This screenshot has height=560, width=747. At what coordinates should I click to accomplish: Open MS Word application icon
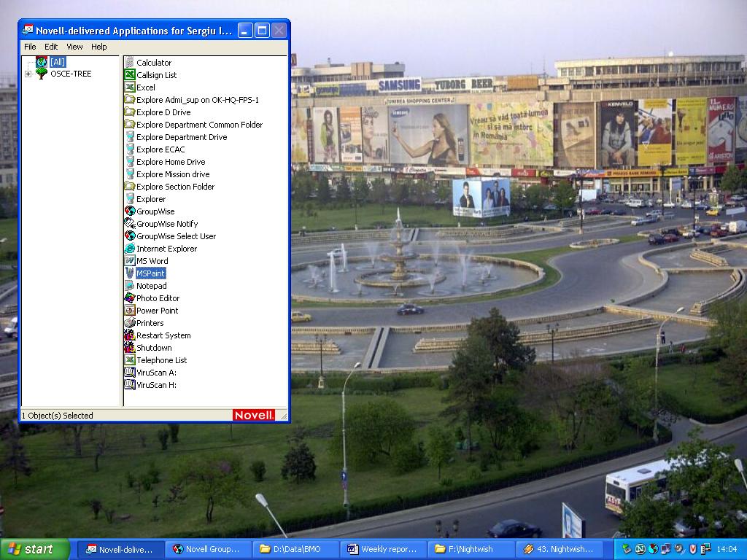coord(130,261)
